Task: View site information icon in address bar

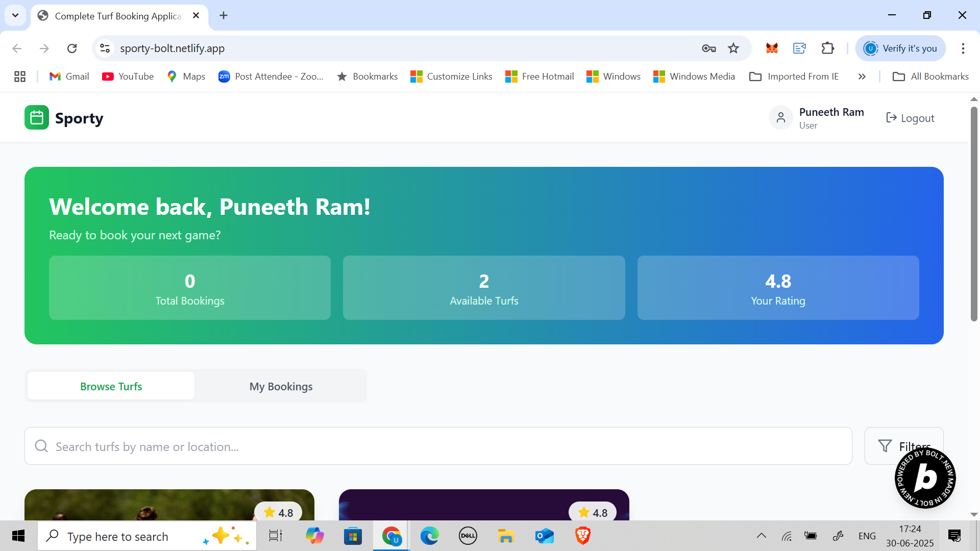Action: [105, 48]
